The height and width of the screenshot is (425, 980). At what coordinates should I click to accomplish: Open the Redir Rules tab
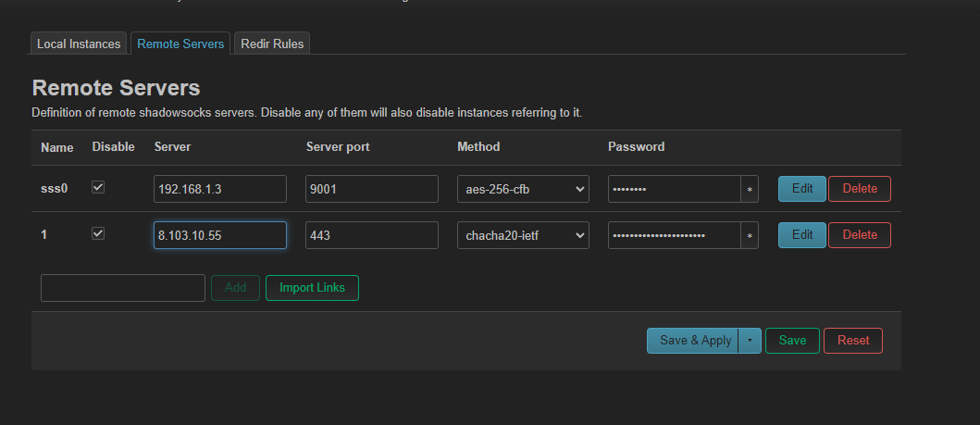pyautogui.click(x=272, y=44)
